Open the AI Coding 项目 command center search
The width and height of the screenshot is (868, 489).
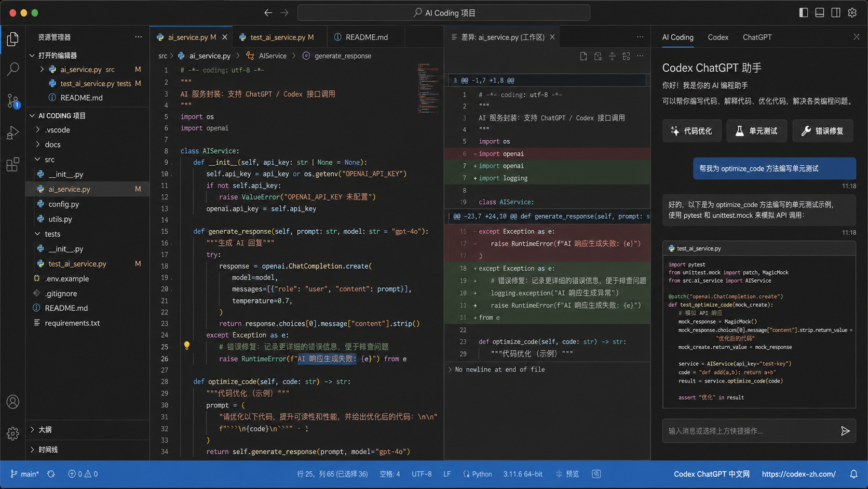click(x=444, y=12)
